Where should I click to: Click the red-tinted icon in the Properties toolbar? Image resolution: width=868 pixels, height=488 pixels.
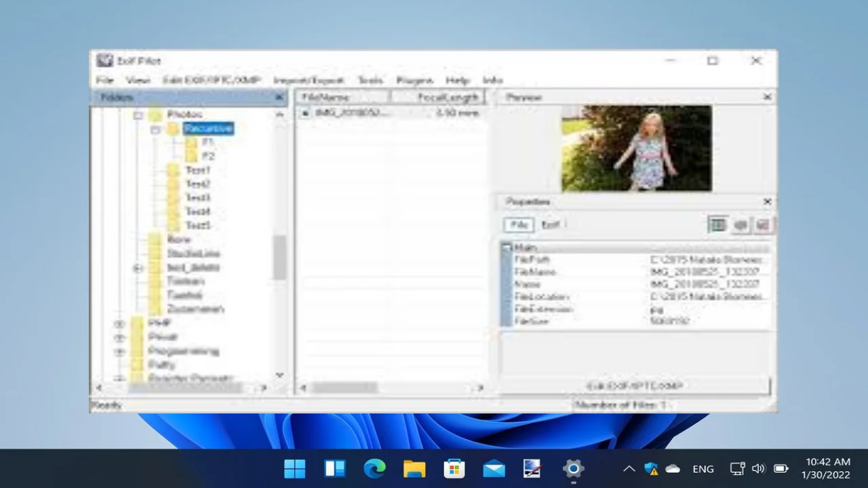762,224
